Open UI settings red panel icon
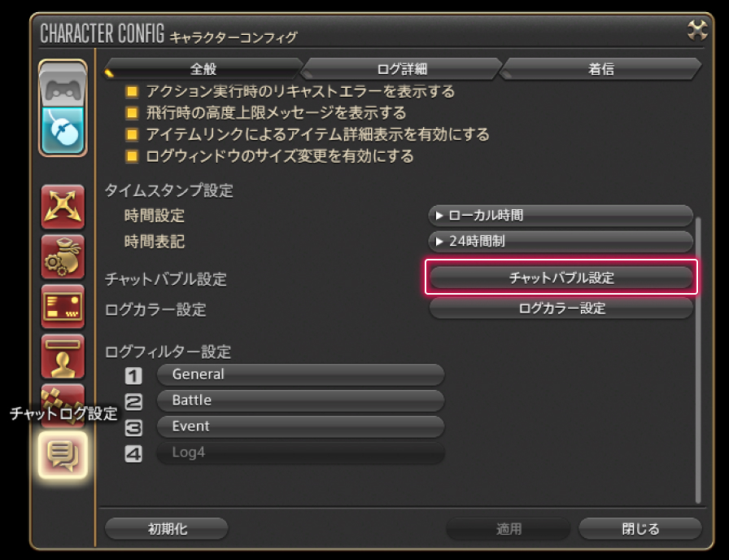729x560 pixels. click(x=63, y=307)
